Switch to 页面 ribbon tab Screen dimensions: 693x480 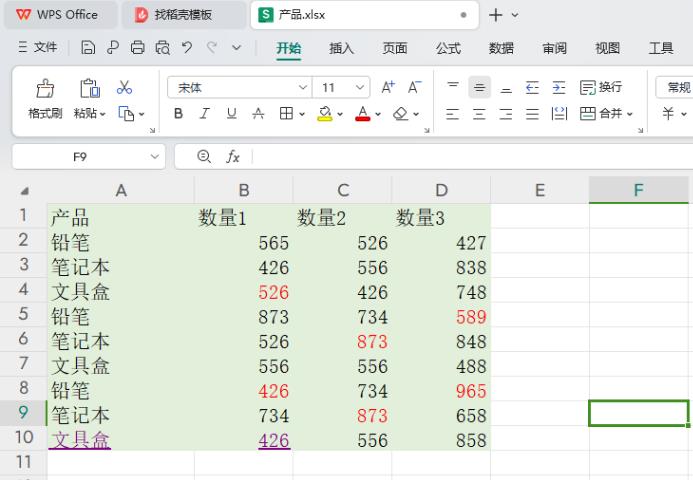(395, 48)
